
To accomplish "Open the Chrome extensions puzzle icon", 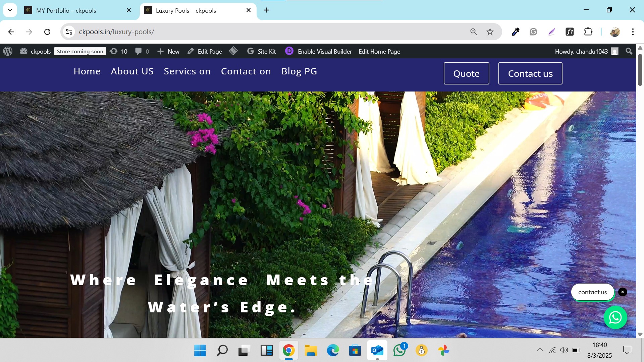I will tap(588, 32).
